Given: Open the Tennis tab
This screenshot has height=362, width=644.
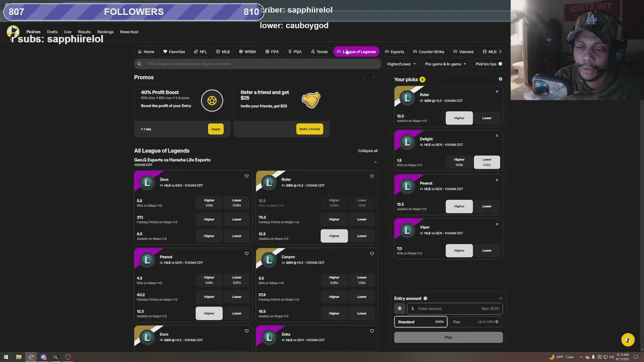Looking at the screenshot, I should (x=319, y=52).
